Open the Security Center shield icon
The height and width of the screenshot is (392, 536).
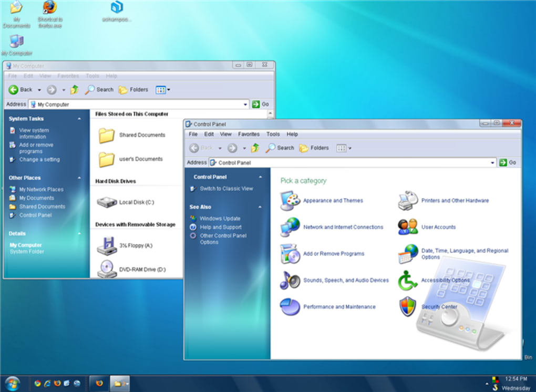tap(408, 306)
